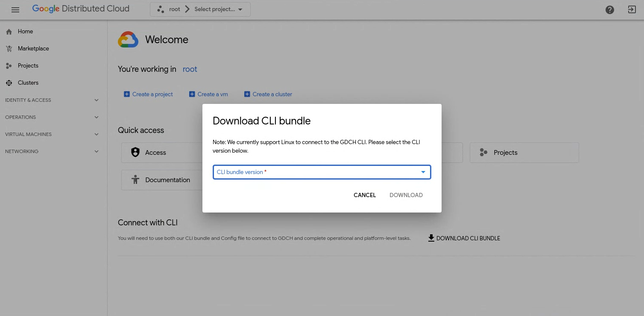Click the Marketplace cart icon
The width and height of the screenshot is (644, 316).
click(9, 49)
